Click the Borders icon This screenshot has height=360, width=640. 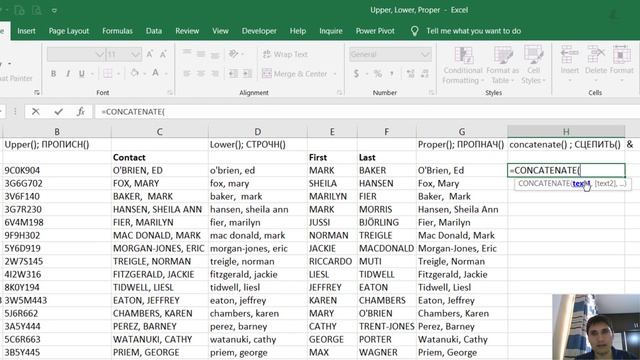pyautogui.click(x=108, y=74)
